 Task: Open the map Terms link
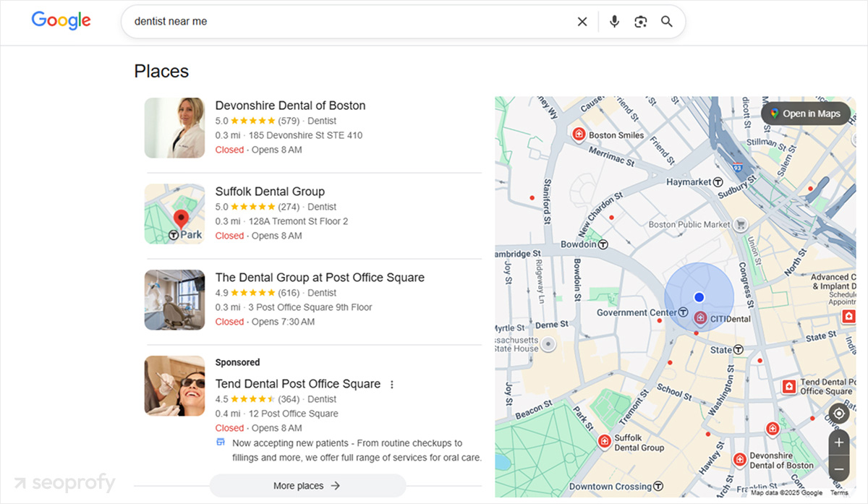pos(839,492)
